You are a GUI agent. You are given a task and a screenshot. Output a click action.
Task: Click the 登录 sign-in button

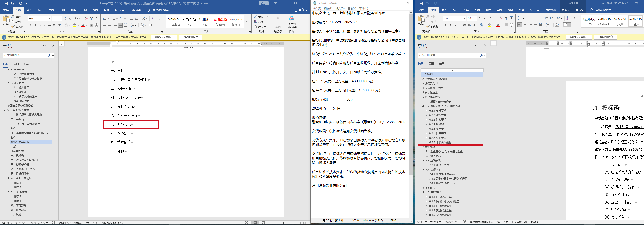click(264, 3)
